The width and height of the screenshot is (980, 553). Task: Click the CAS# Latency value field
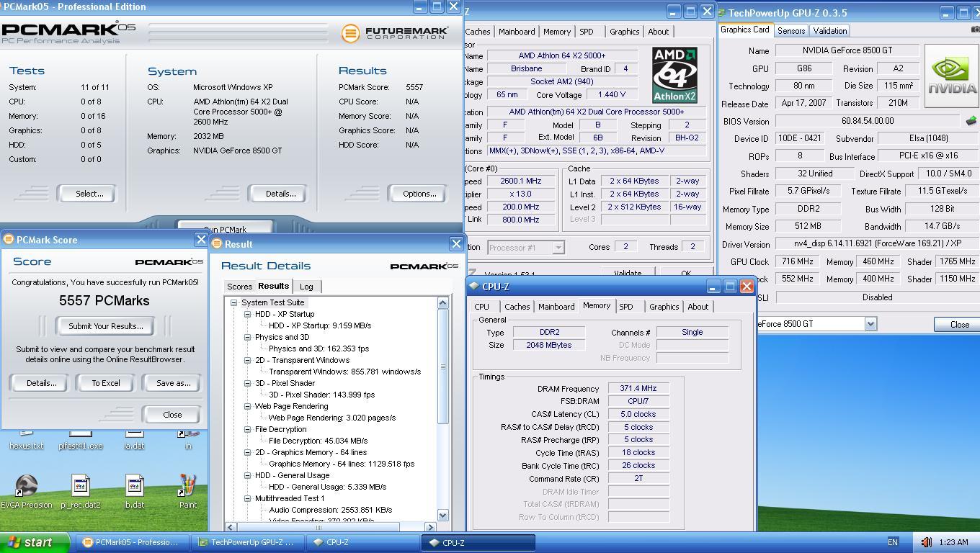[x=638, y=414]
